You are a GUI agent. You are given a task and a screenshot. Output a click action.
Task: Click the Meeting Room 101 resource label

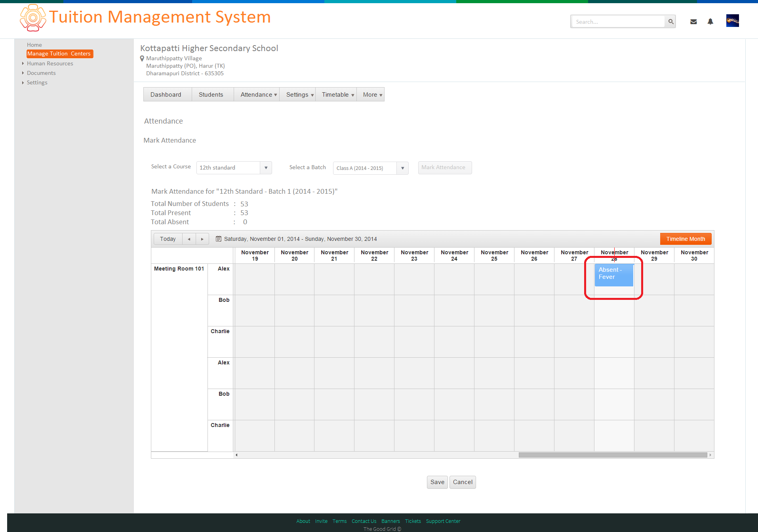coord(179,269)
